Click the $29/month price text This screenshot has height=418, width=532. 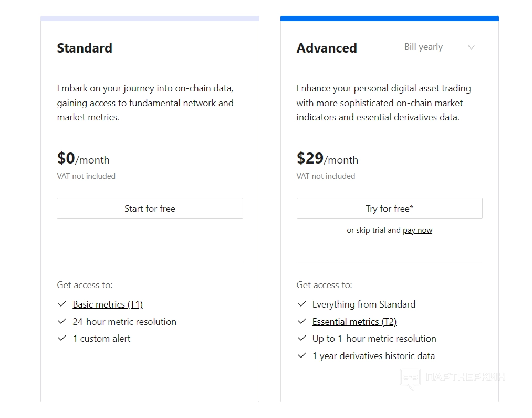pos(327,159)
